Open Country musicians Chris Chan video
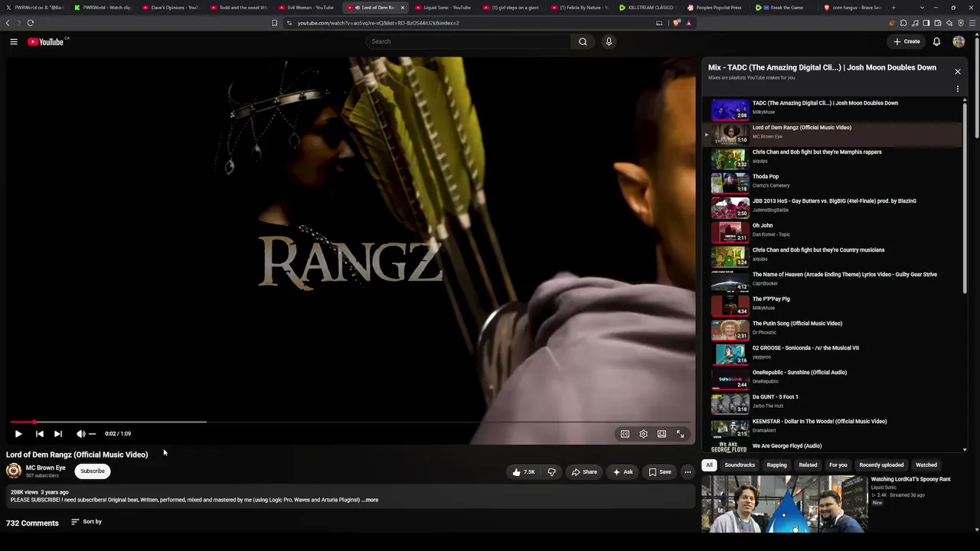Screen dimensions: 980x551 click(x=832, y=255)
